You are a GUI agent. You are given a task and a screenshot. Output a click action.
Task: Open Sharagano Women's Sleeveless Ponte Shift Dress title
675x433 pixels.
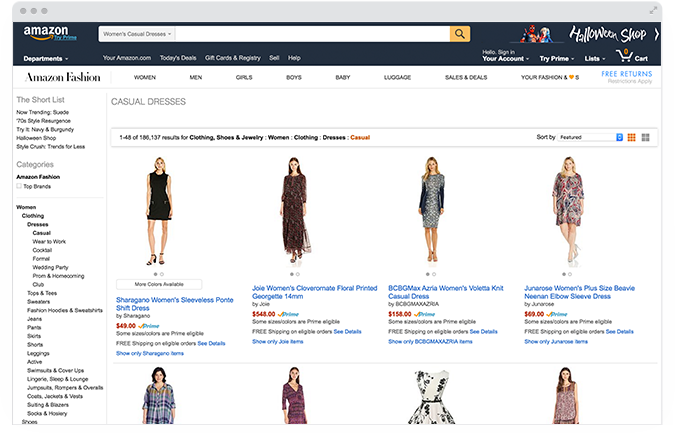point(175,304)
